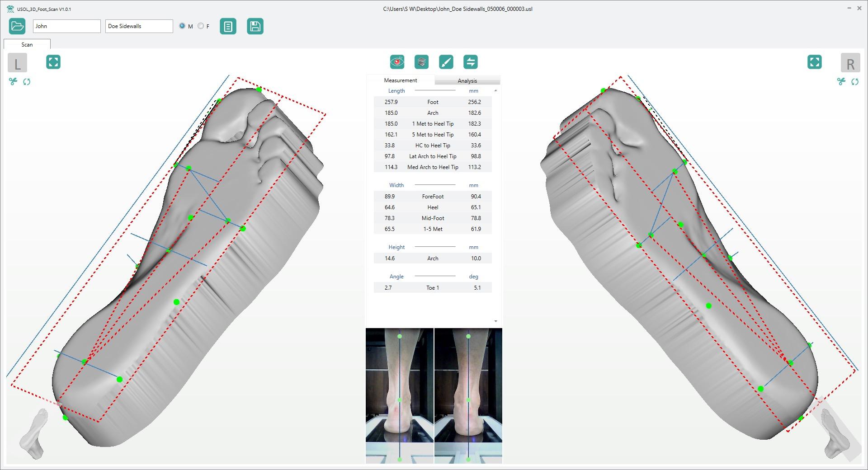Viewport: 868px width, 470px height.
Task: Click the swap feet arrows icon
Action: [471, 62]
